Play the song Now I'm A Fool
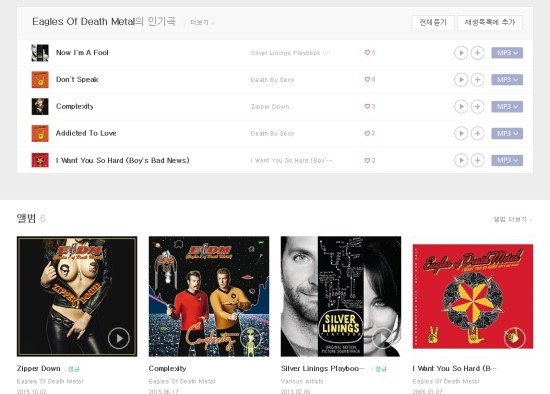Viewport: 550px width, 394px height. pyautogui.click(x=461, y=53)
